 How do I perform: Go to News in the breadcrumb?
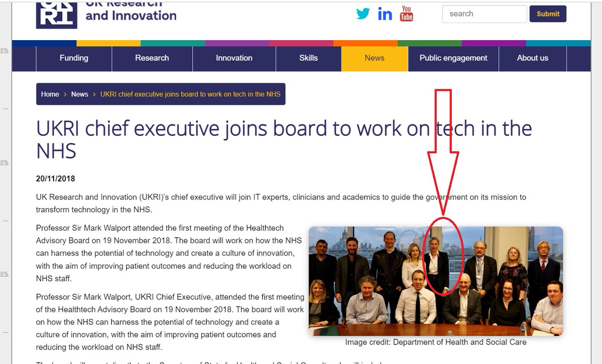point(80,94)
